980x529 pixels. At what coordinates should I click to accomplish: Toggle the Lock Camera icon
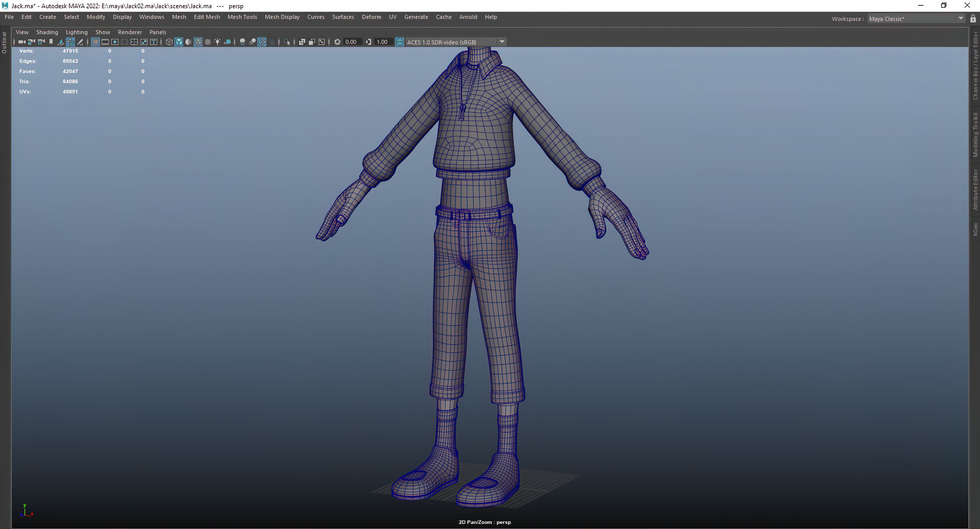(x=31, y=42)
